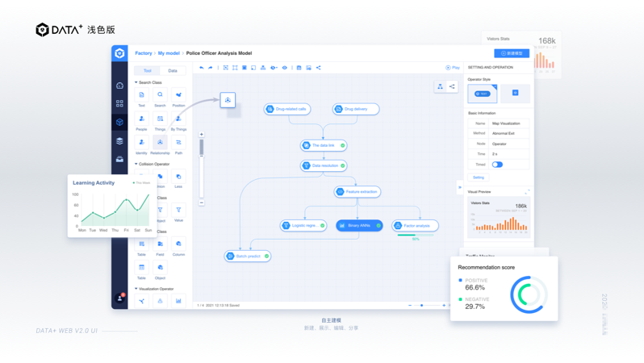Select the Feature extraction node

[x=358, y=192]
